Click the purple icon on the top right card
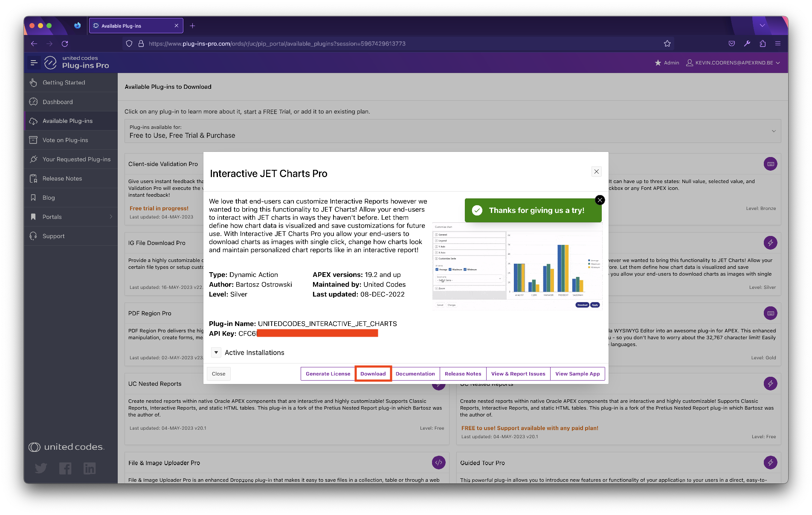812x515 pixels. tap(770, 164)
